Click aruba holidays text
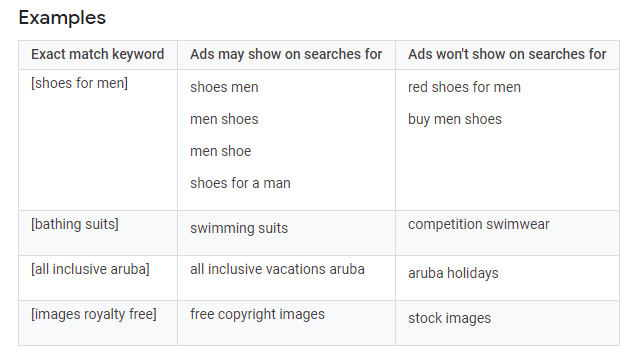This screenshot has height=364, width=641. [x=453, y=273]
